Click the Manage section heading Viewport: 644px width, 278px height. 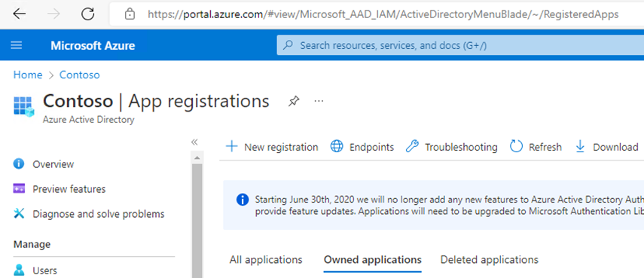click(x=32, y=244)
